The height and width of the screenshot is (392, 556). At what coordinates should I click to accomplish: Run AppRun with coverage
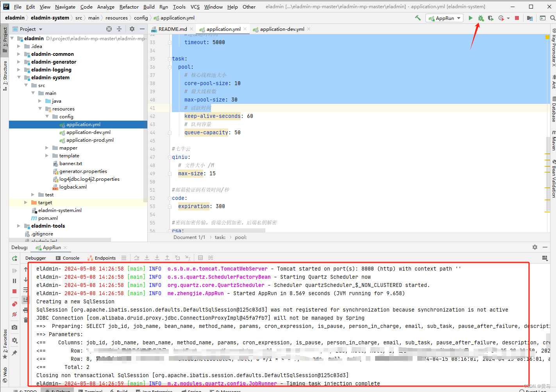coord(491,18)
